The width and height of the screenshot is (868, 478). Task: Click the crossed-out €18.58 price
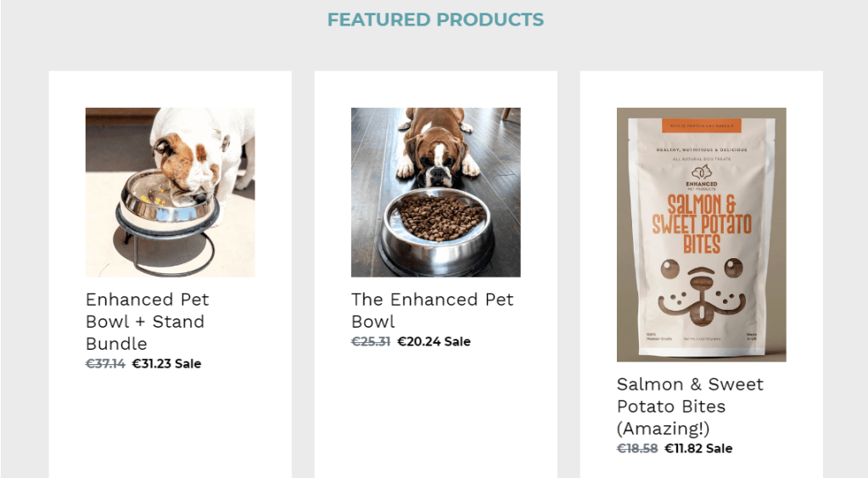[637, 448]
